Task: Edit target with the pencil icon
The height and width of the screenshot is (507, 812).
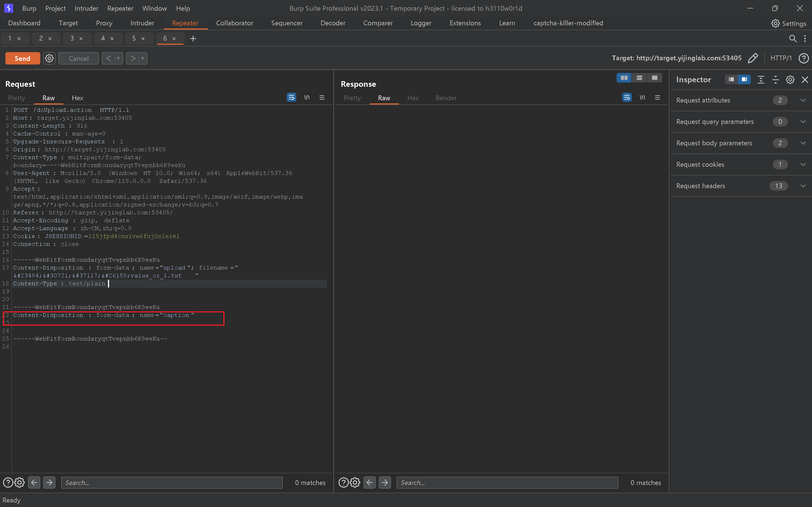Action: point(753,58)
